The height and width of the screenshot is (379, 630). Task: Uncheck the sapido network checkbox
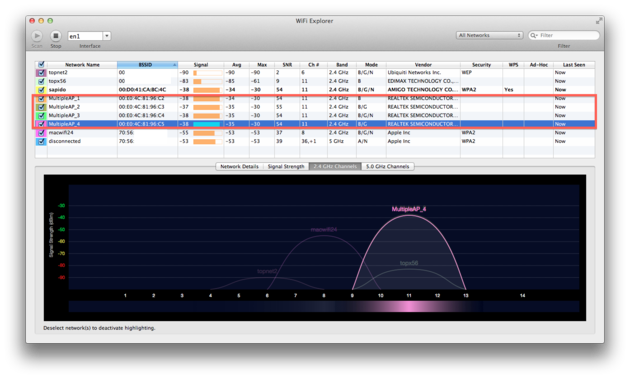(x=41, y=90)
